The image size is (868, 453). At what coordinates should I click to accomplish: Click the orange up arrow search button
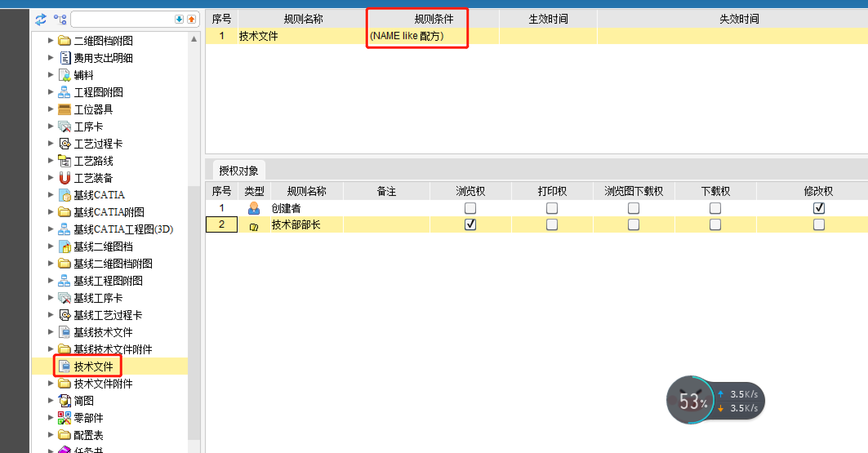pyautogui.click(x=191, y=19)
